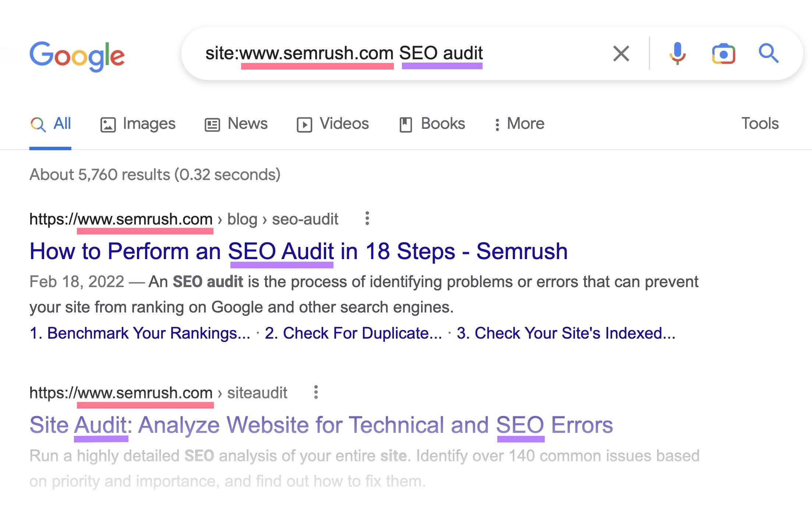Select the Books filter bookmark icon
This screenshot has width=812, height=519.
click(x=406, y=124)
